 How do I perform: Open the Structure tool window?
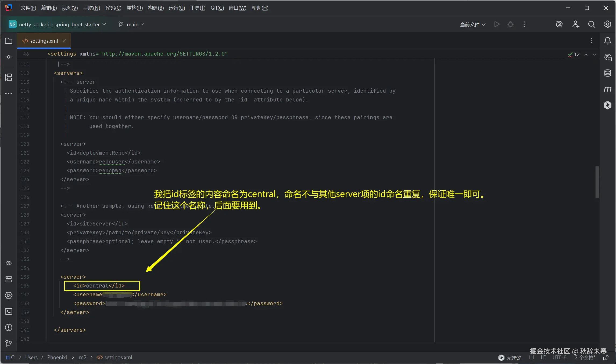coord(9,77)
